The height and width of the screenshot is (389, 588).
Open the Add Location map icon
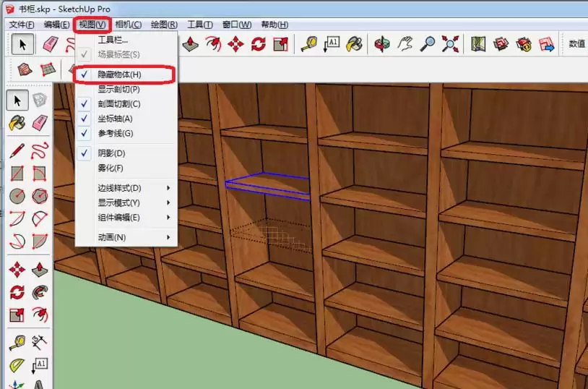click(x=478, y=44)
